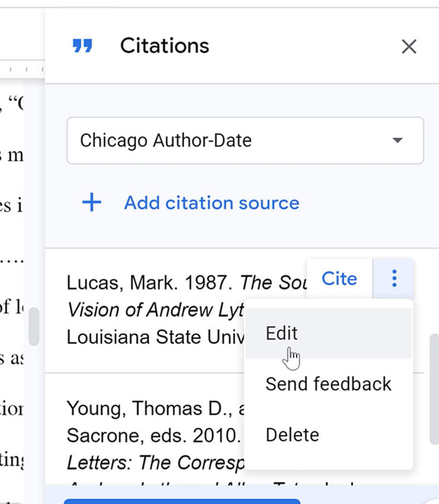Click Send feedback in the menu

pos(328,384)
